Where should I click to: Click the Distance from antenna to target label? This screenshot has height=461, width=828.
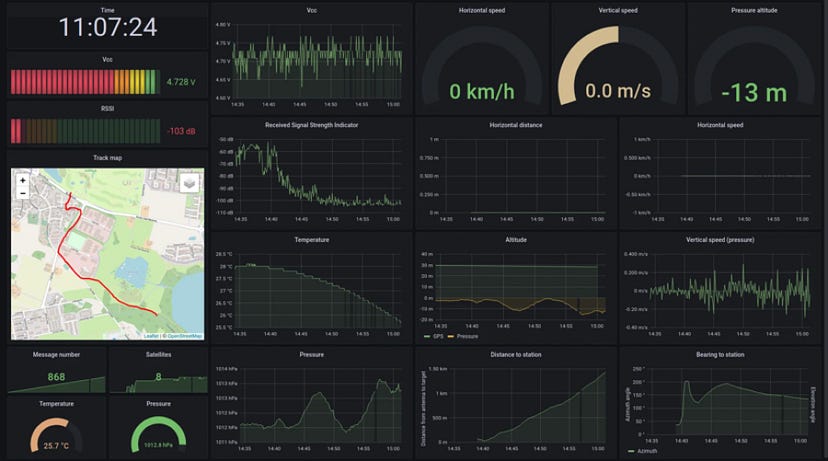[423, 408]
